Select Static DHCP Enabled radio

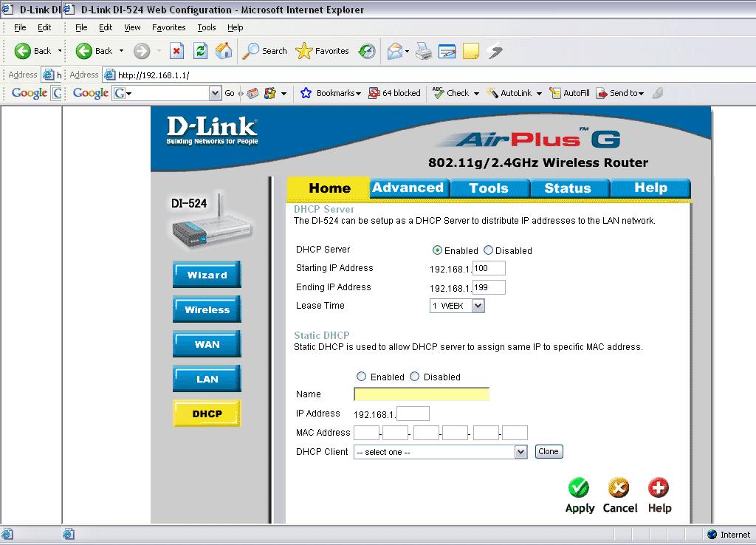click(361, 377)
